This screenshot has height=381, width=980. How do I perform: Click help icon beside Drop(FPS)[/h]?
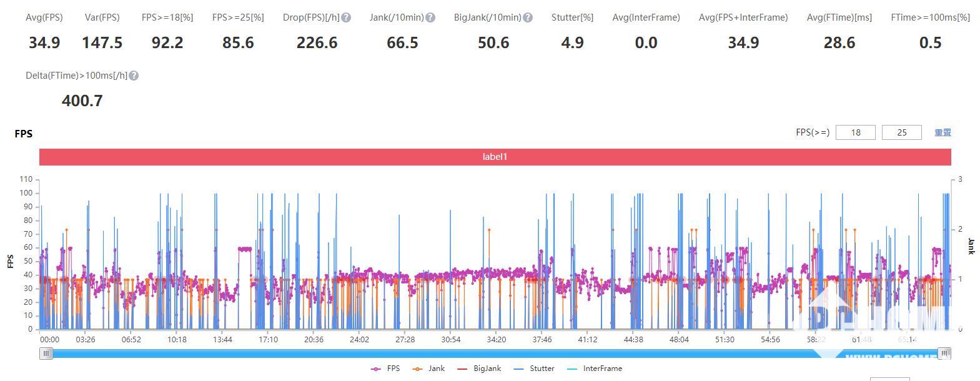point(346,17)
